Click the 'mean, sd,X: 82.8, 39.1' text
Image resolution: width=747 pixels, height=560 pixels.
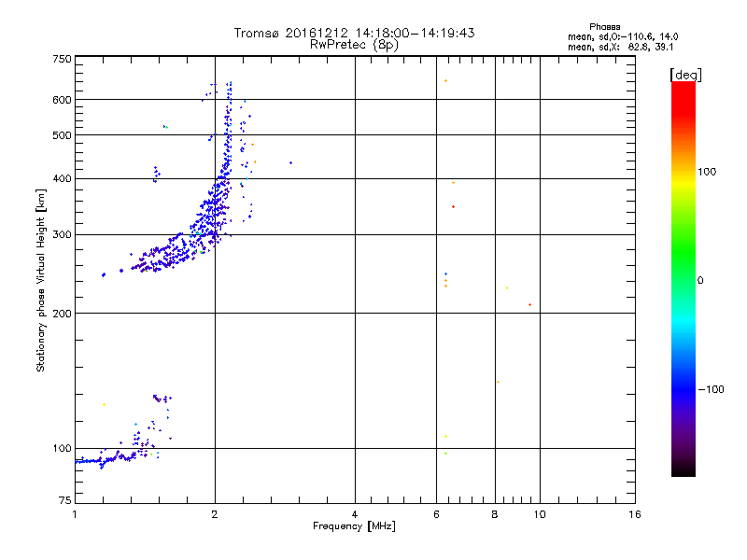point(620,47)
